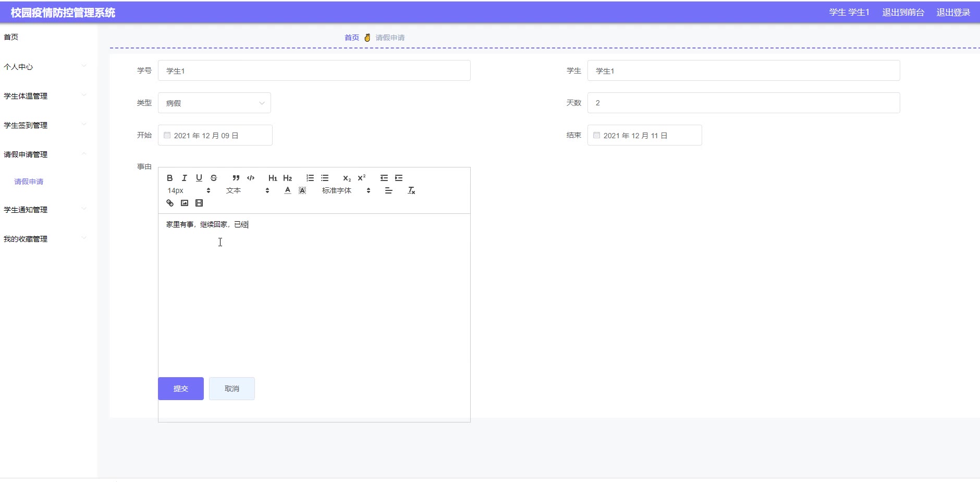This screenshot has width=980, height=482.
Task: Toggle underline formatting in the editor
Action: (x=199, y=178)
